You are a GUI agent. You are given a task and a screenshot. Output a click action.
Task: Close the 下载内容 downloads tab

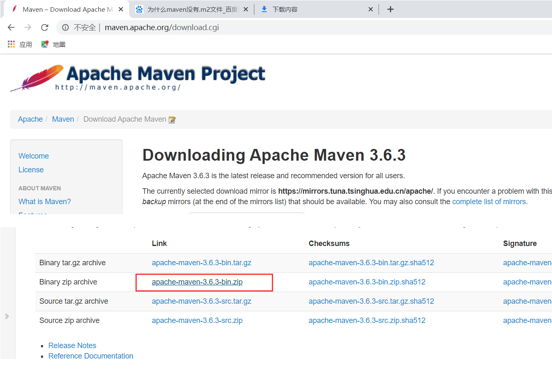(371, 9)
